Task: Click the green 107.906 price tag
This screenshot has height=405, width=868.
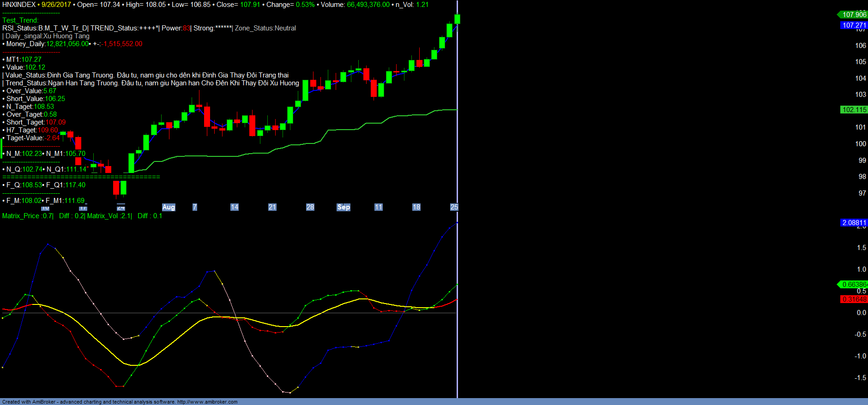Action: (x=854, y=15)
